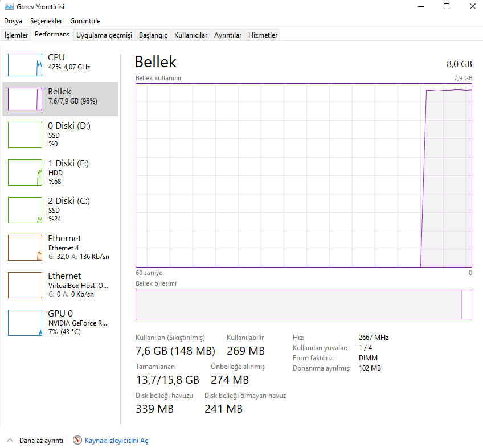Open the Kaynak İzleyicisini Aç link
Image resolution: width=483 pixels, height=448 pixels.
click(116, 441)
